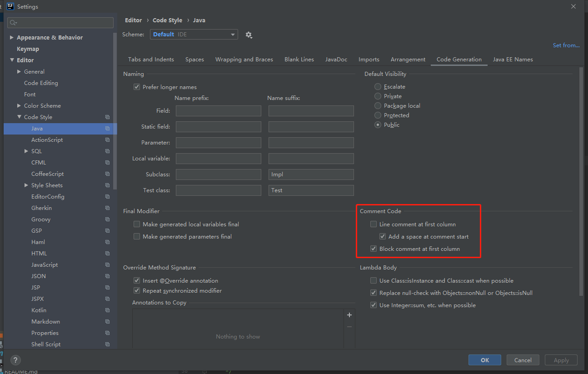Toggle Prefer longer names checkbox
588x374 pixels.
137,87
